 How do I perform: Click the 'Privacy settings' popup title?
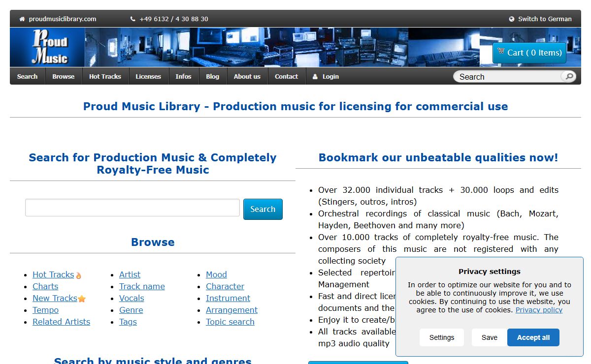490,272
